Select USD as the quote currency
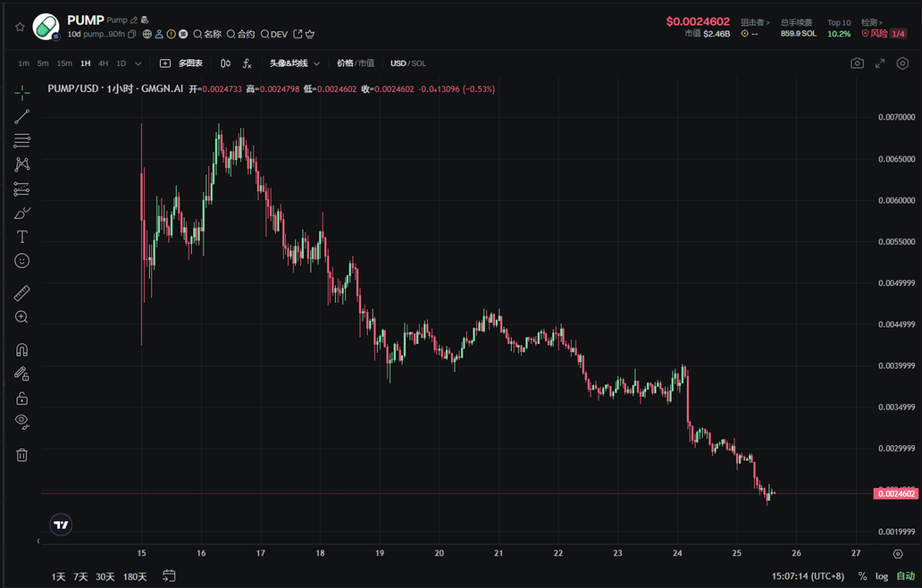 398,63
